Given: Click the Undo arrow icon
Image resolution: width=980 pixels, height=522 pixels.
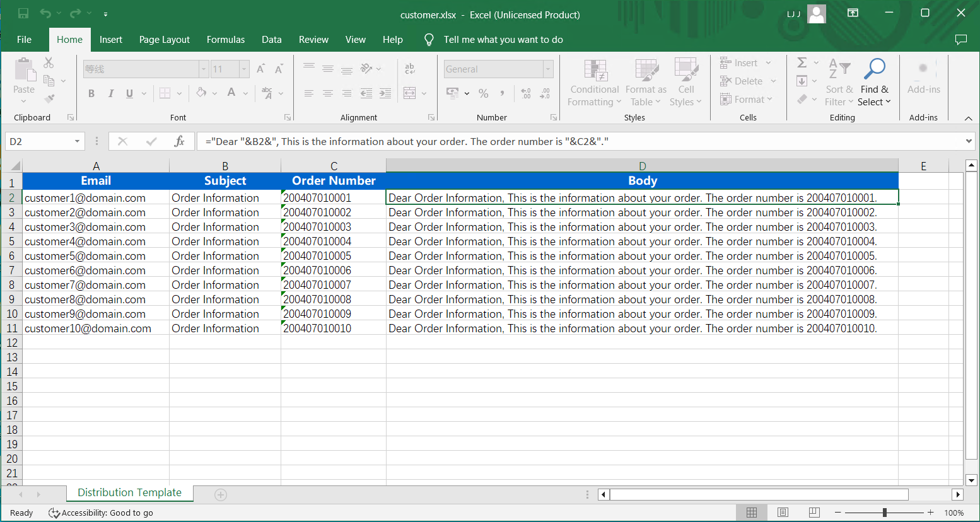Looking at the screenshot, I should [45, 13].
